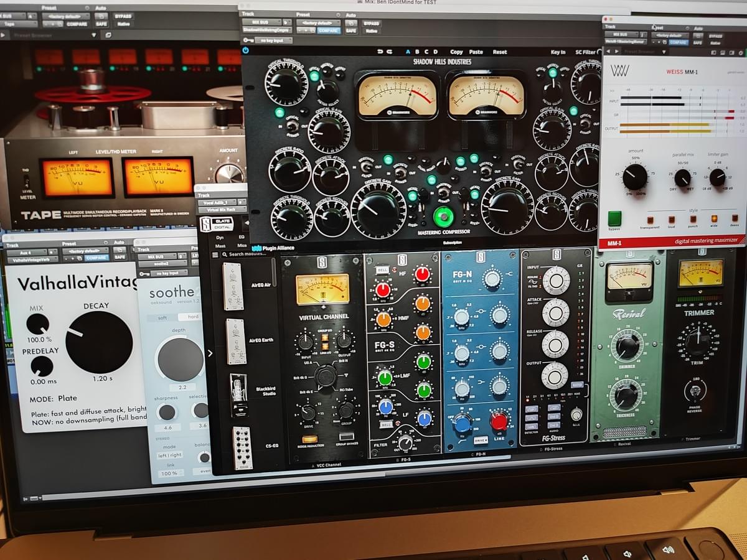Enable the punch style on MM-1
The image size is (747, 560).
692,219
